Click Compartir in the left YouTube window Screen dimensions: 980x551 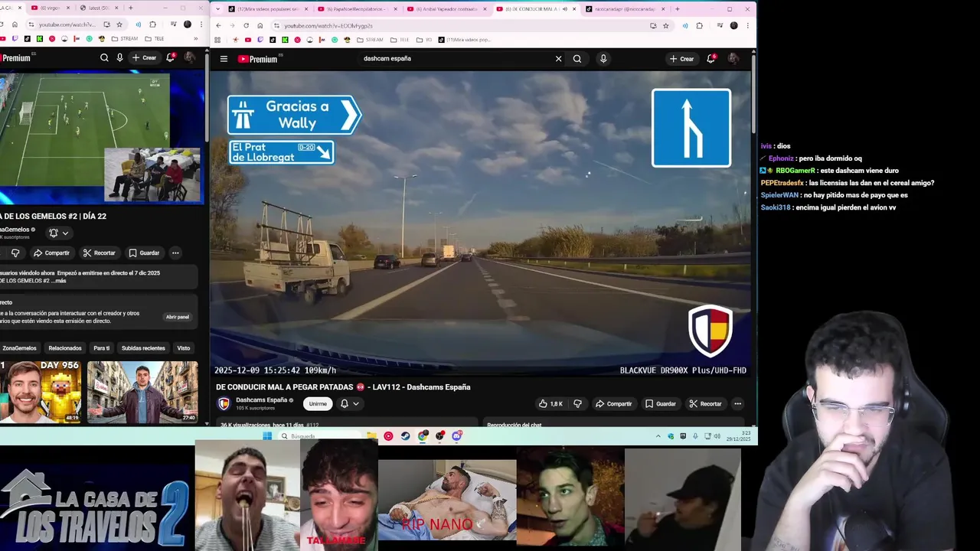pyautogui.click(x=51, y=253)
